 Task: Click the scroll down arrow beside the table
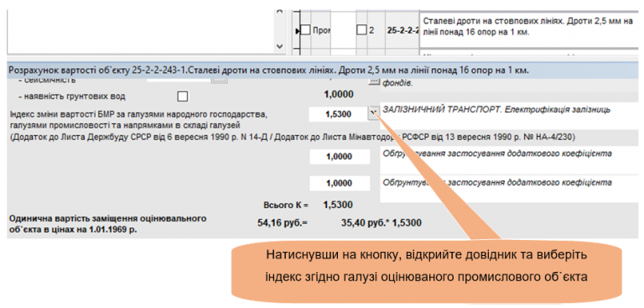pyautogui.click(x=280, y=46)
